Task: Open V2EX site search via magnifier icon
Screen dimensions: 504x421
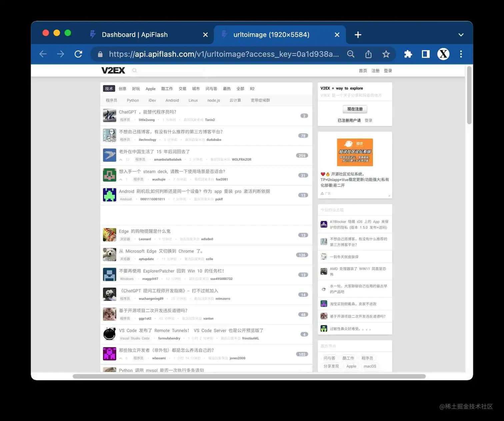Action: [x=134, y=70]
